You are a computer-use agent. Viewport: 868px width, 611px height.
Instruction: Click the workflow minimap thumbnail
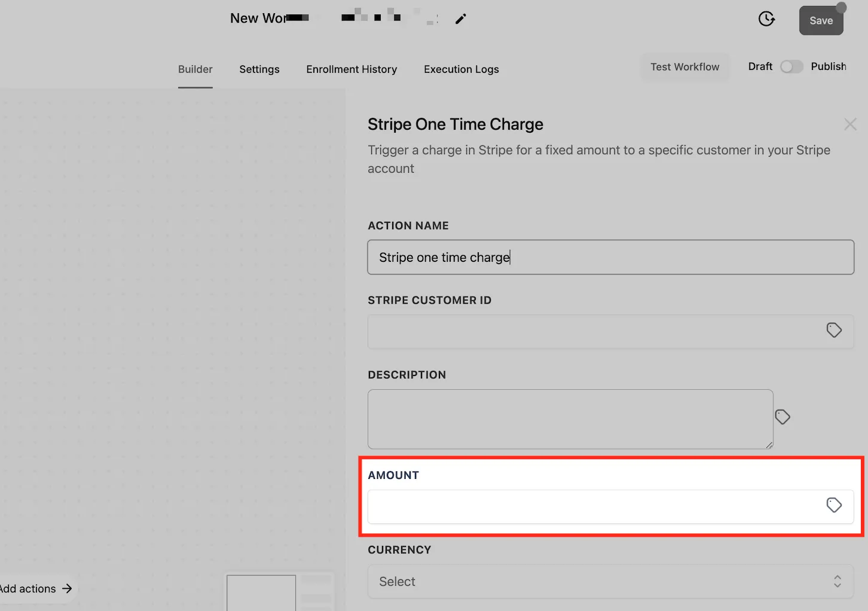click(x=279, y=592)
